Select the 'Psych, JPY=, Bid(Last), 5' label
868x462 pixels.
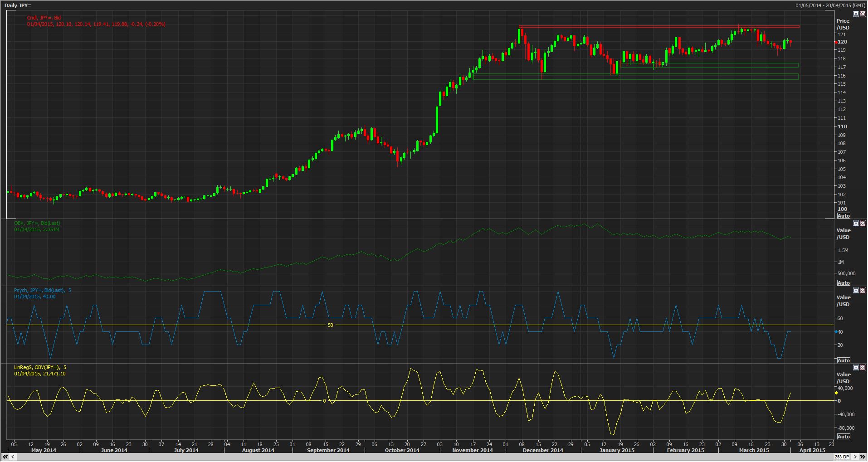point(43,290)
